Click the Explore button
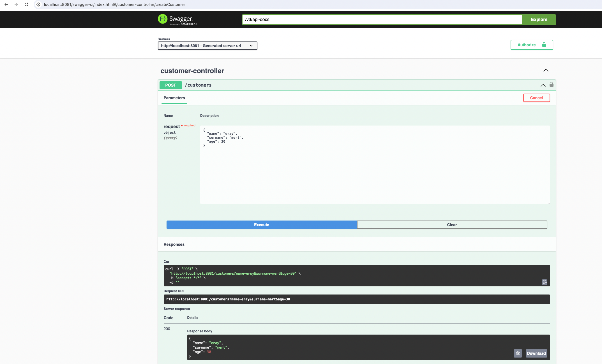602x364 pixels. (x=539, y=20)
